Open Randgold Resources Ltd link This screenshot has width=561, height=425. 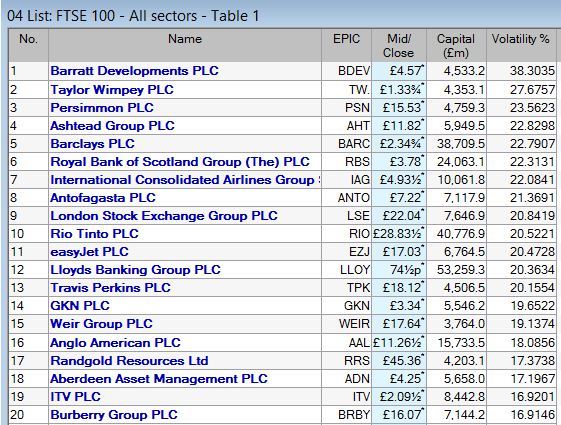129,361
